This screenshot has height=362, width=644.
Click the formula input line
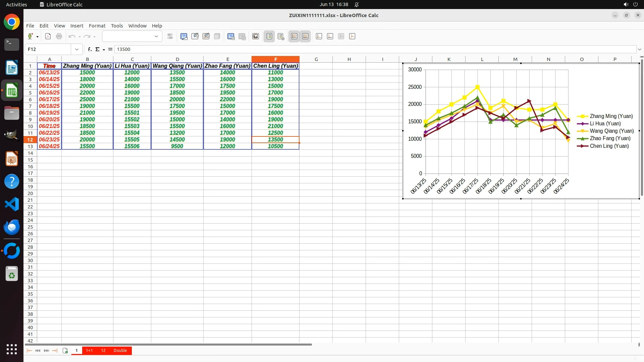369,49
